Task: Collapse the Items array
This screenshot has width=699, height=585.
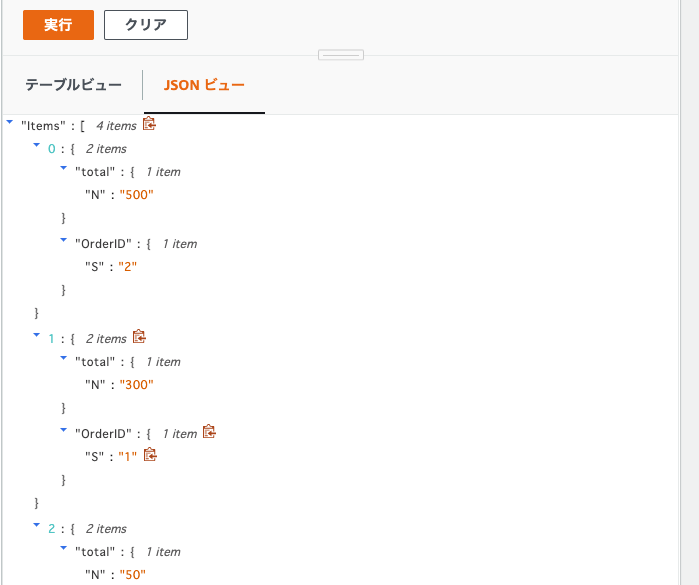Action: click(10, 123)
